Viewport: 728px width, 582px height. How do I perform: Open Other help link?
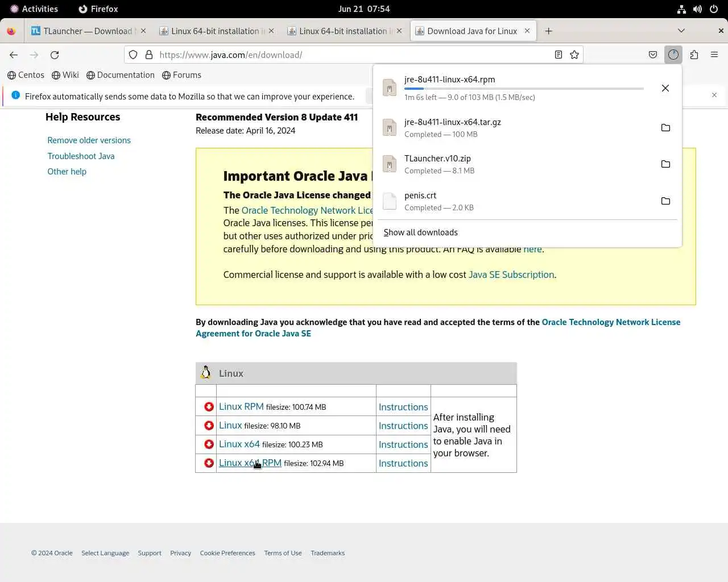coord(67,172)
